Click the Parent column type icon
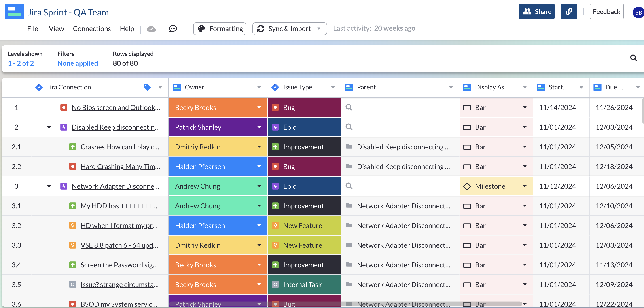Screen dimensions: 644x308 [349, 87]
